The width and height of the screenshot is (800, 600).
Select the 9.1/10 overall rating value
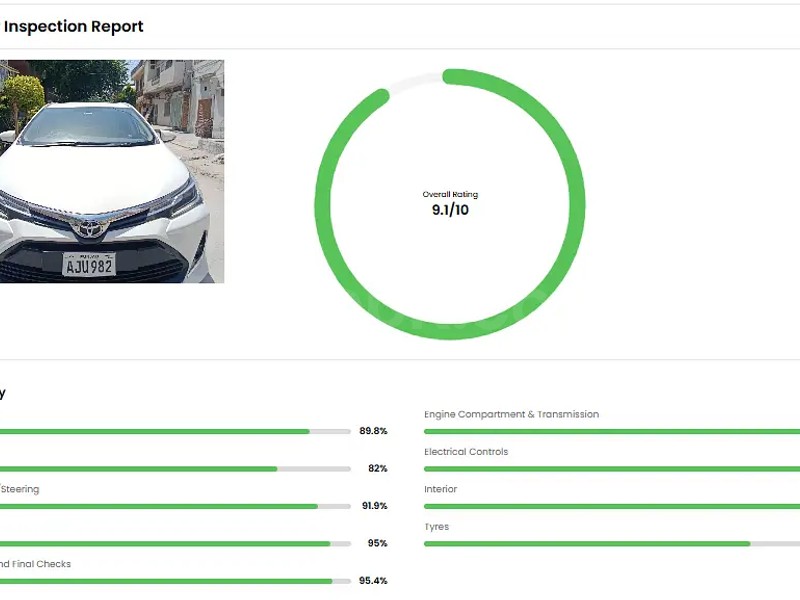click(450, 210)
